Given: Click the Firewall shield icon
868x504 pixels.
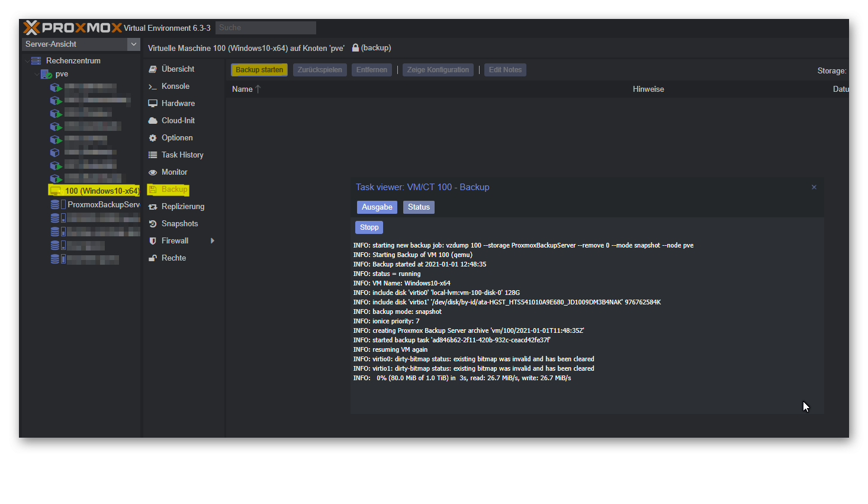Looking at the screenshot, I should point(153,241).
